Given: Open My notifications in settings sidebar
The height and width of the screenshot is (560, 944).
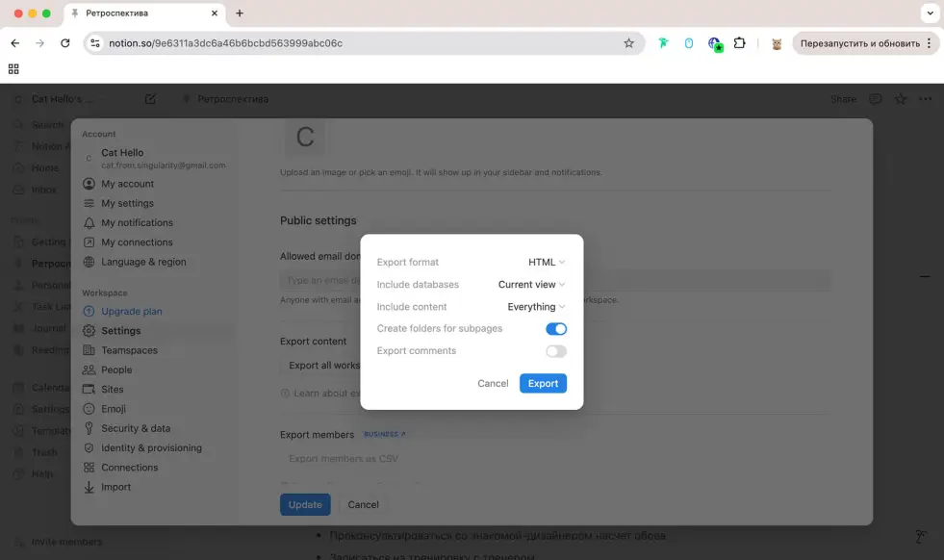Looking at the screenshot, I should point(137,222).
